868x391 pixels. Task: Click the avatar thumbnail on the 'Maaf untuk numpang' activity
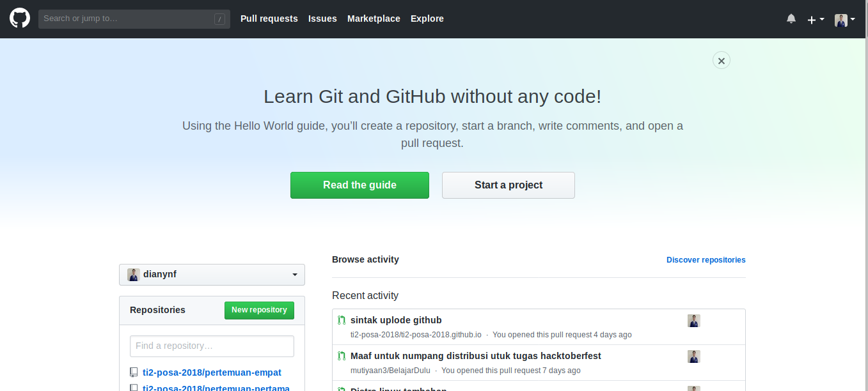(x=694, y=356)
